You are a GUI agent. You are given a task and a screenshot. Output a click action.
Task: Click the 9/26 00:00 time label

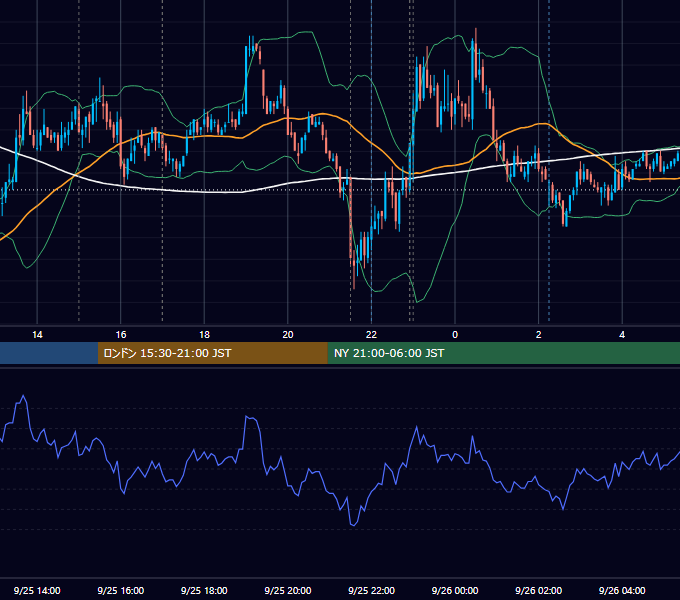455,590
